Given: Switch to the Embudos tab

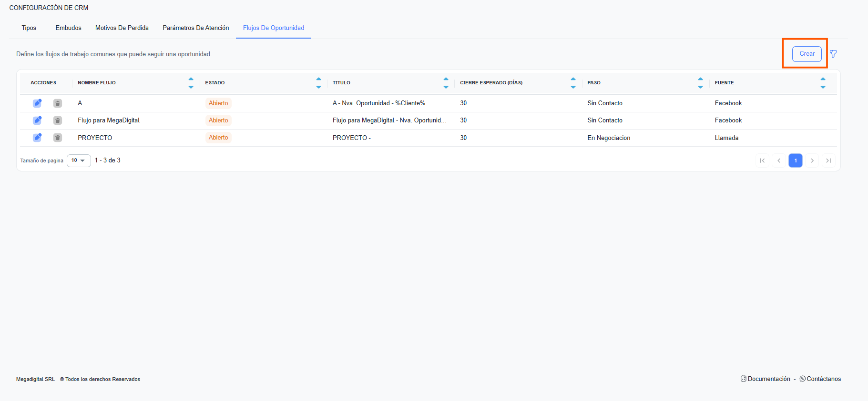Looking at the screenshot, I should tap(68, 28).
